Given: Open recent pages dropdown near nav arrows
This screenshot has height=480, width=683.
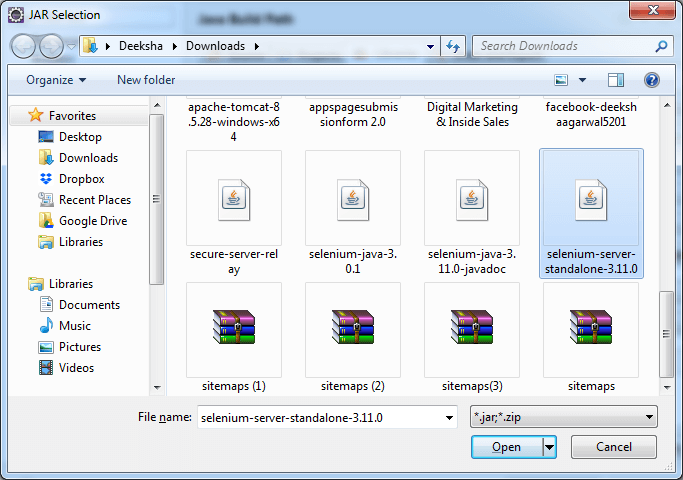Looking at the screenshot, I should coord(71,46).
